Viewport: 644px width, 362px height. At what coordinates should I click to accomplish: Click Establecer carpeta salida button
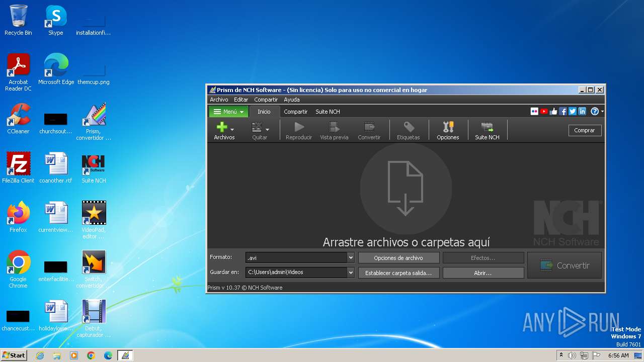coord(398,273)
